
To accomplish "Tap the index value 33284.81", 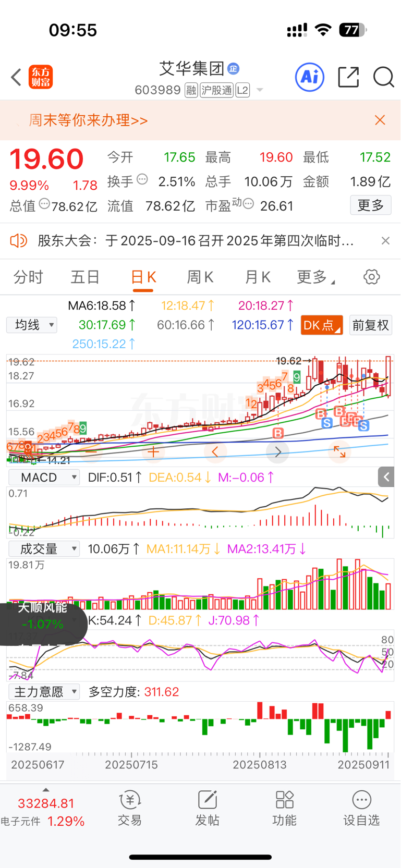I will (x=46, y=803).
